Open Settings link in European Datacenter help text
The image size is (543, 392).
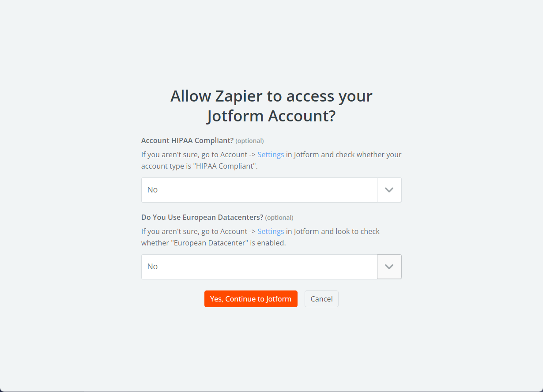coord(271,231)
